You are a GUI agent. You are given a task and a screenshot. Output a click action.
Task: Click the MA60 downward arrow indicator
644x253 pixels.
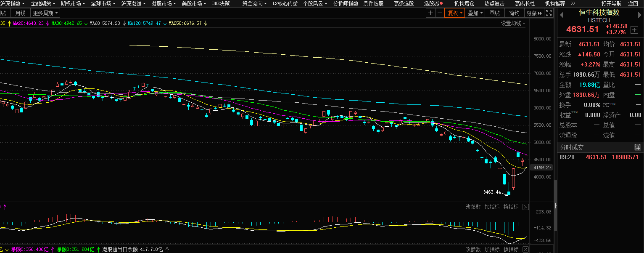click(x=124, y=23)
